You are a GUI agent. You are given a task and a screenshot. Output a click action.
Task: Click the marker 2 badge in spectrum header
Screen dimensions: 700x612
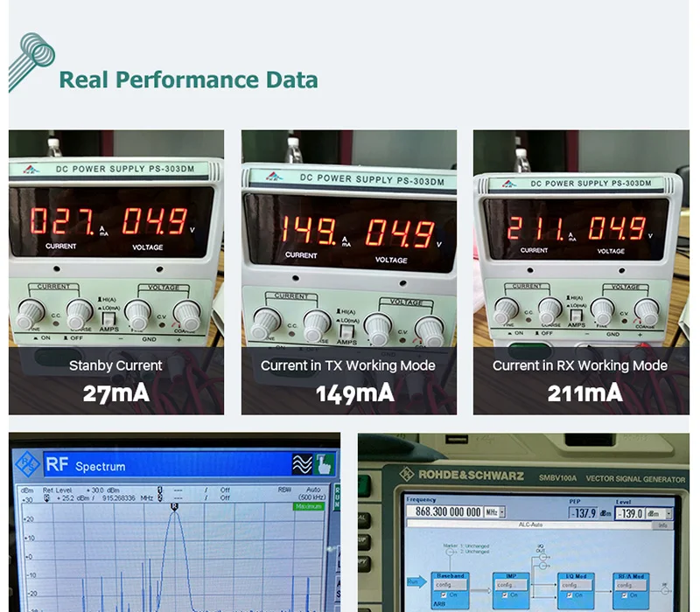tap(159, 497)
